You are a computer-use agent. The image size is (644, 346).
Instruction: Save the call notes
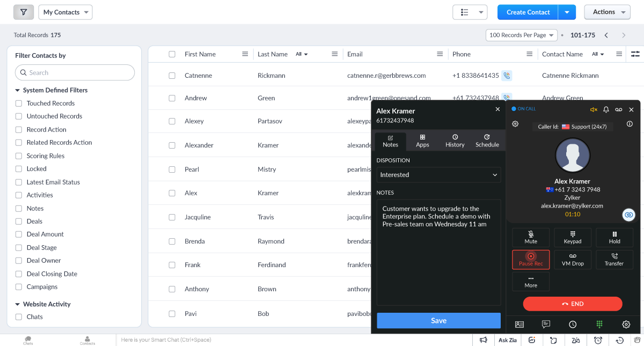[x=438, y=320]
